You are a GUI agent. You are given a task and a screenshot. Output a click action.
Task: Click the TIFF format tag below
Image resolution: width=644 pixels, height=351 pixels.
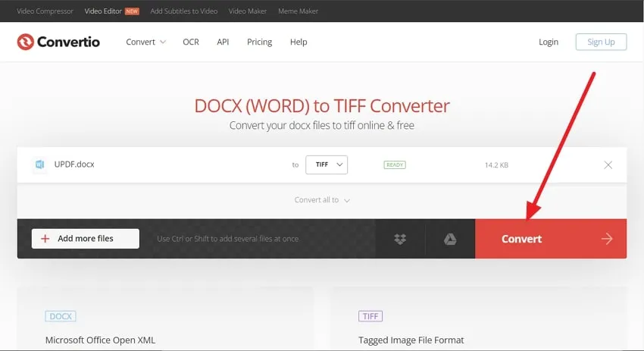click(x=370, y=316)
